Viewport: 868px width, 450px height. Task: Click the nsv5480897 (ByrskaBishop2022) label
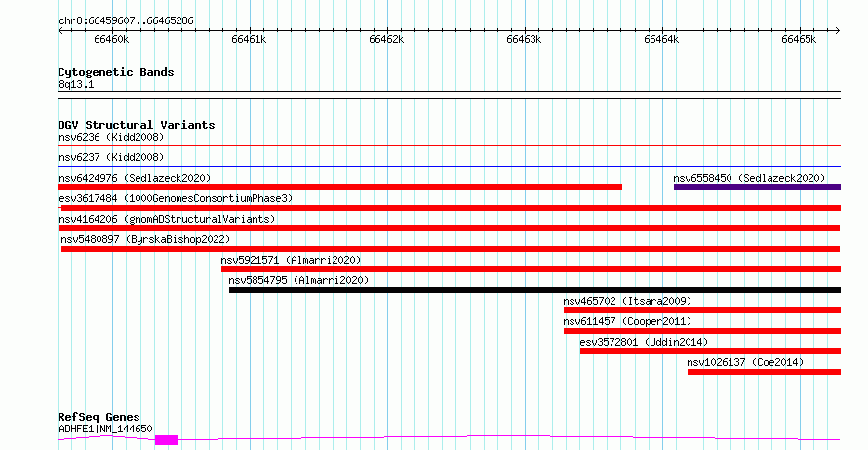click(145, 239)
